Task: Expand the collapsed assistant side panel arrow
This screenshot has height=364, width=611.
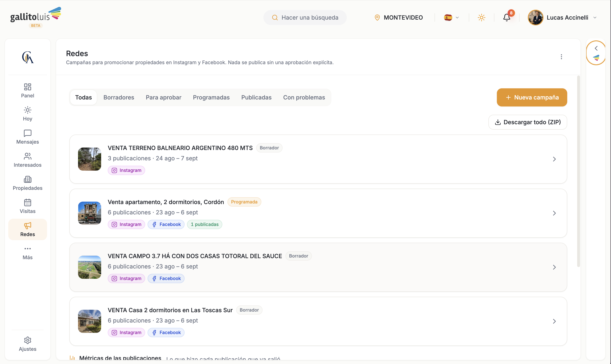Action: click(x=596, y=48)
